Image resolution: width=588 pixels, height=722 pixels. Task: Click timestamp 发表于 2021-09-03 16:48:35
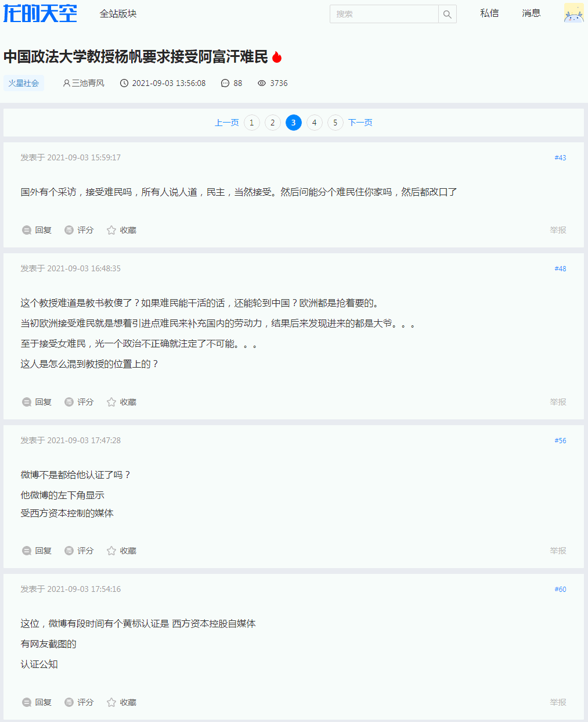tap(71, 268)
